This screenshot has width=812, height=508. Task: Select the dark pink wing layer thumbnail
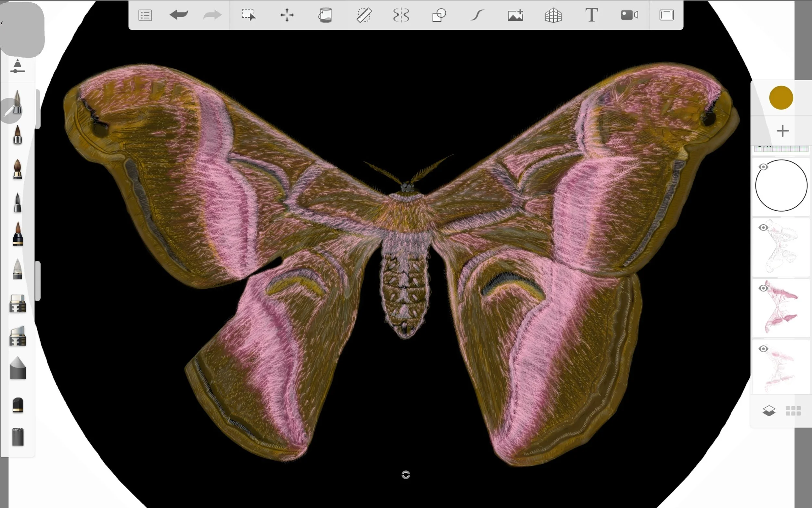781,308
